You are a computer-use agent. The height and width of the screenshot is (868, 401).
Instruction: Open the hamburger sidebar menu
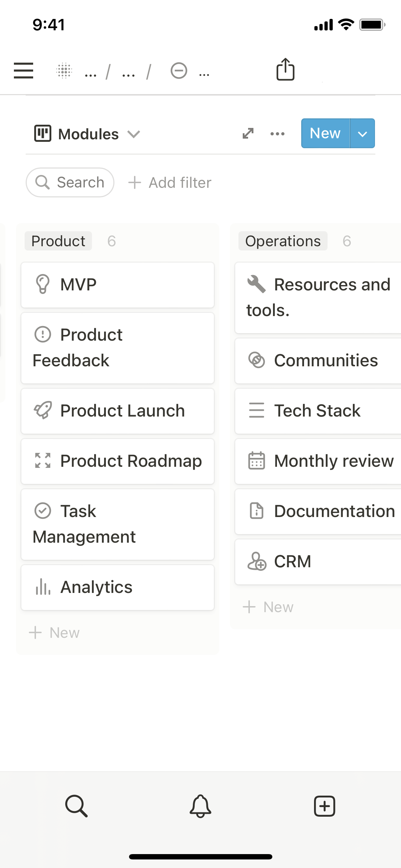[x=24, y=70]
